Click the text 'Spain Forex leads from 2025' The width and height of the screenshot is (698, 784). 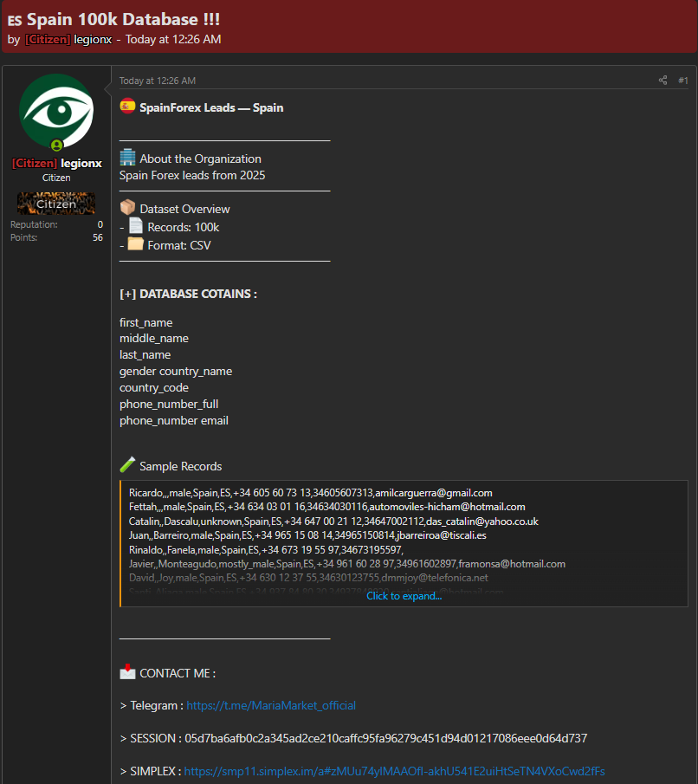(x=192, y=176)
